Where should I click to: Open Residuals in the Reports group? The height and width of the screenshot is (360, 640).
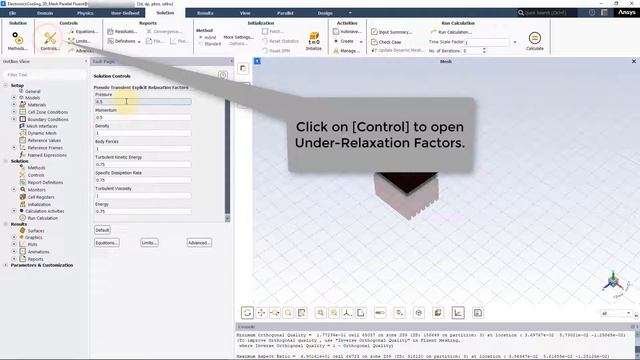[122, 31]
